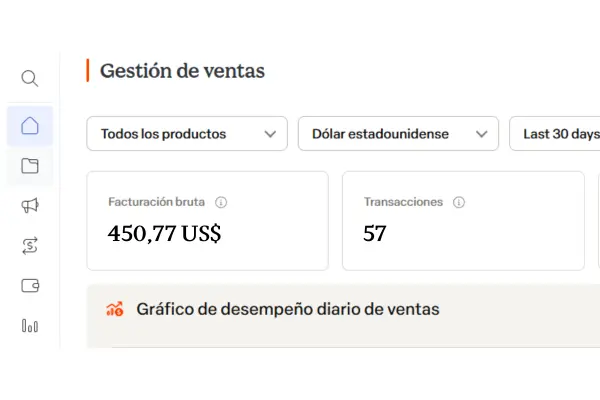The width and height of the screenshot is (600, 400).
Task: Open the megaphone marketing icon
Action: click(x=30, y=205)
